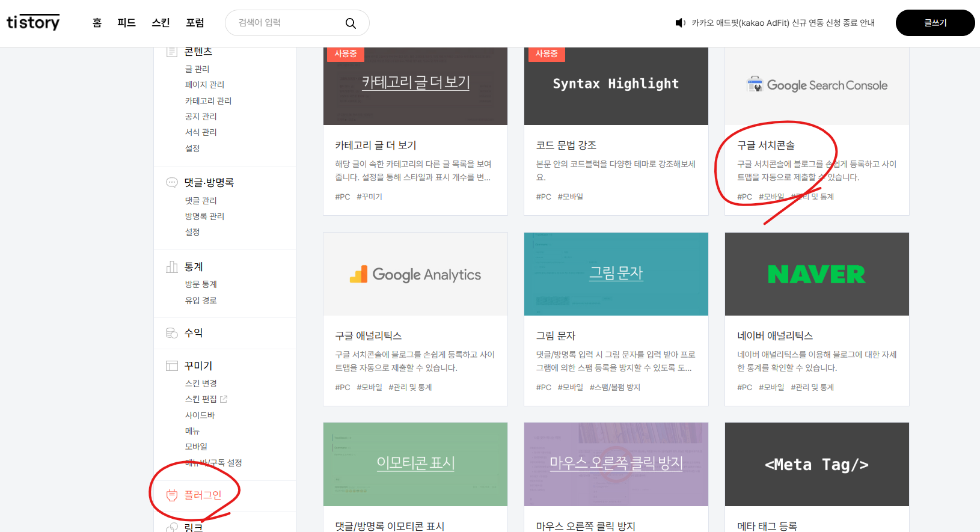
Task: Open the 마우스 오른쪽 클릭 방지 thumbnail
Action: [616, 464]
